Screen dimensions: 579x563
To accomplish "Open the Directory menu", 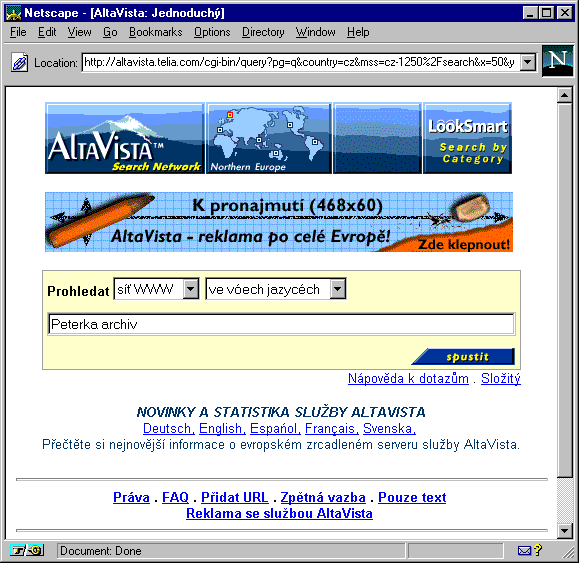I will [x=263, y=32].
